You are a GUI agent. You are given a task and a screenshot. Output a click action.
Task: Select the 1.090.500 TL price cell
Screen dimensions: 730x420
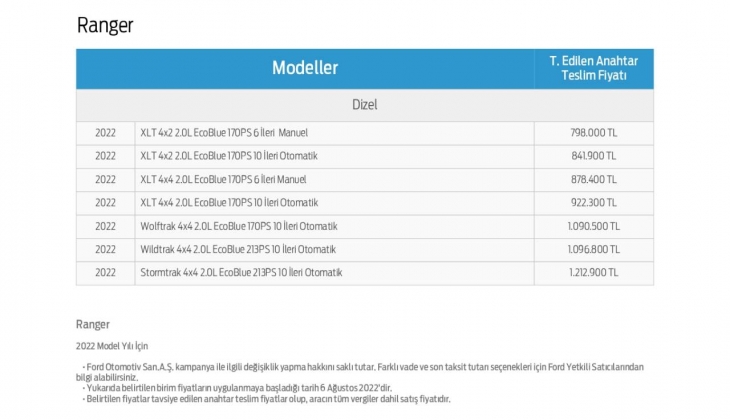pos(594,226)
